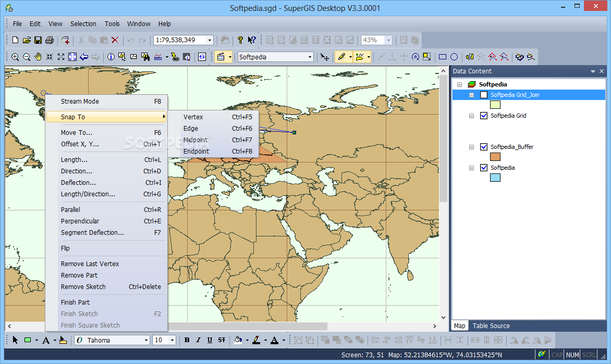Click the fixed zoom out arrows icon
Image resolution: width=611 pixels, height=364 pixels.
pyautogui.click(x=61, y=57)
